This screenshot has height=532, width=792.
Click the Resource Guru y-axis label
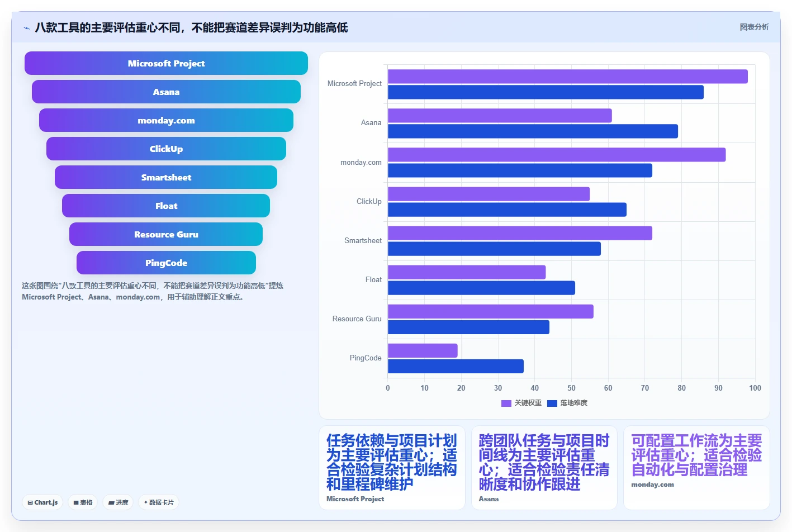click(357, 319)
